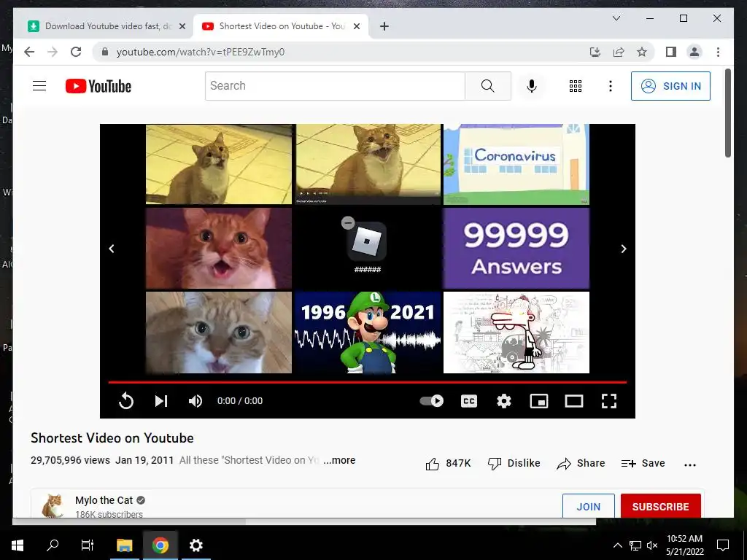The image size is (747, 560).
Task: Open Task View on taskbar
Action: pyautogui.click(x=88, y=545)
